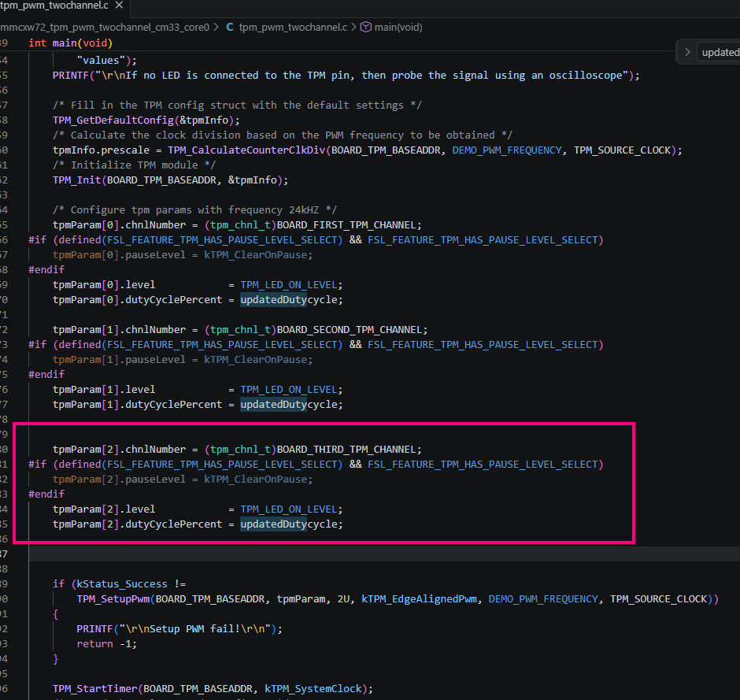Focus the find input containing 'updated'
740x700 pixels.
click(x=720, y=53)
